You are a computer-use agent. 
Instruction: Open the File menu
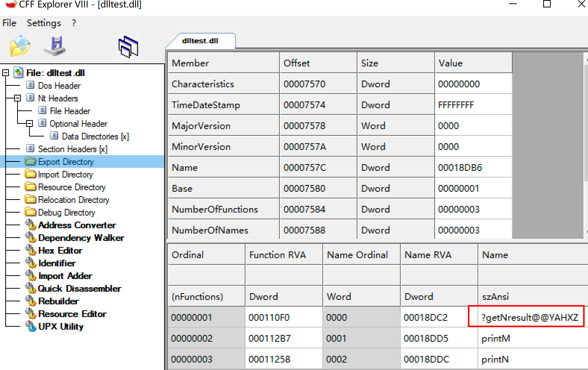pyautogui.click(x=9, y=23)
